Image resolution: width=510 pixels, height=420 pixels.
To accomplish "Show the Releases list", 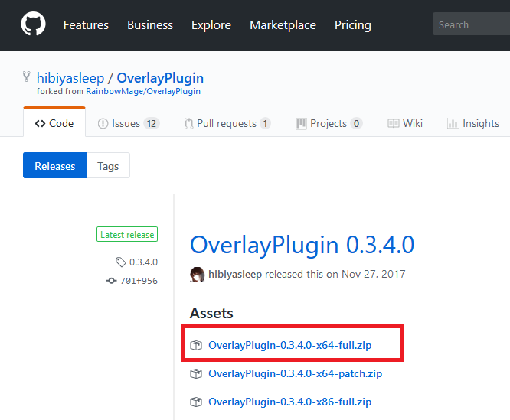I will [x=54, y=165].
